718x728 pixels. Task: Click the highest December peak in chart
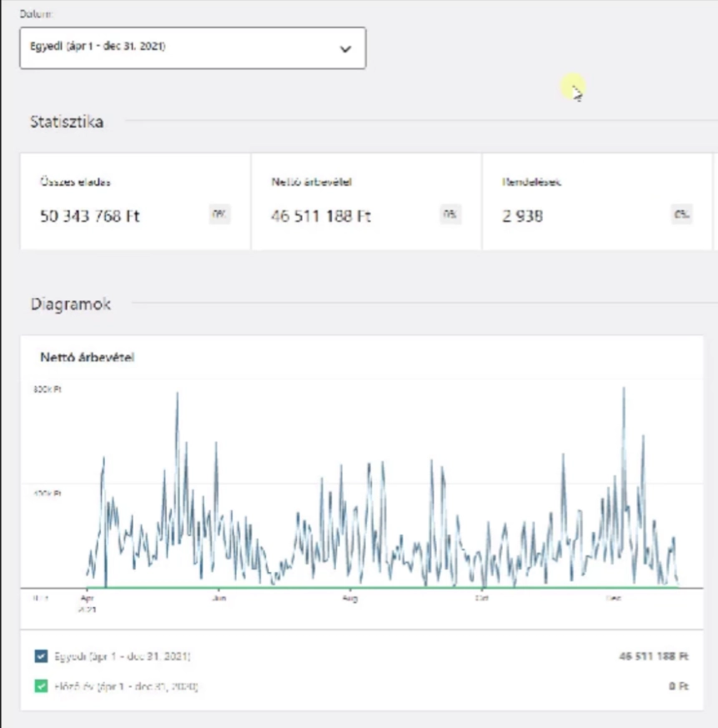click(x=623, y=389)
